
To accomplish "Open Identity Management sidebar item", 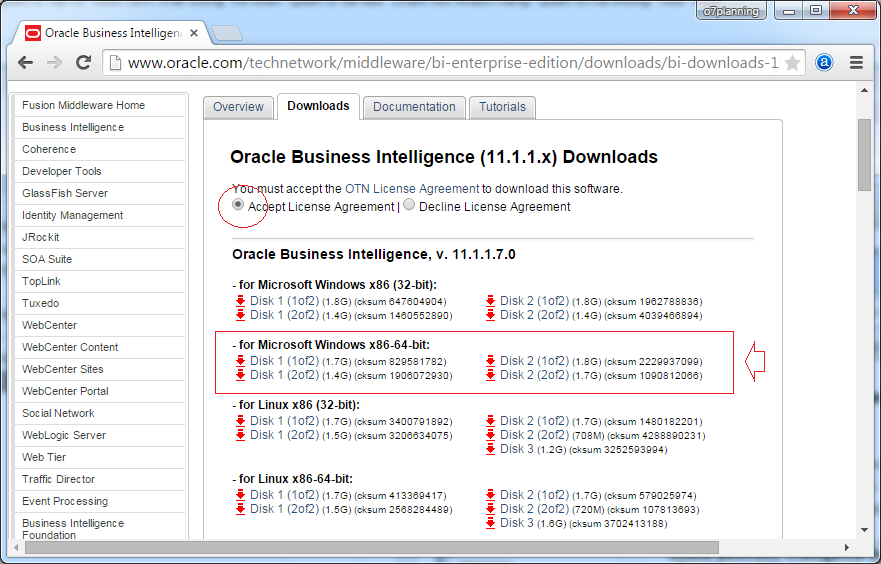I will [x=100, y=215].
